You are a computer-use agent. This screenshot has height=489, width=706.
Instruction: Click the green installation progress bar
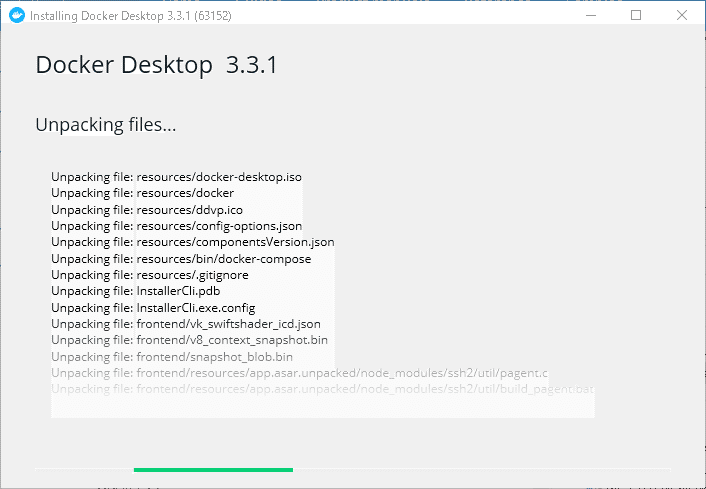[x=213, y=470]
